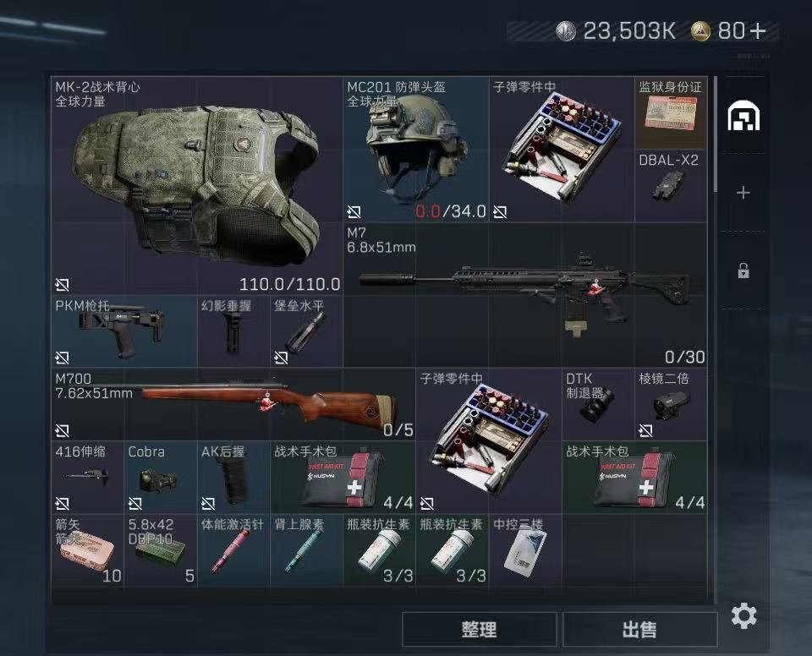This screenshot has width=812, height=656.
Task: Select the MK-2战术背心 vest item
Action: (196, 185)
